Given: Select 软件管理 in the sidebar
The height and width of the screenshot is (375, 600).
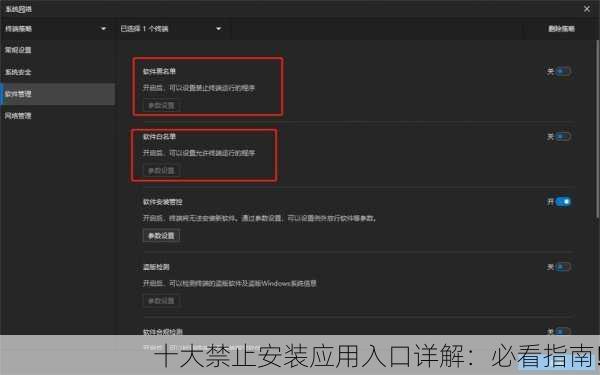Looking at the screenshot, I should click(58, 94).
